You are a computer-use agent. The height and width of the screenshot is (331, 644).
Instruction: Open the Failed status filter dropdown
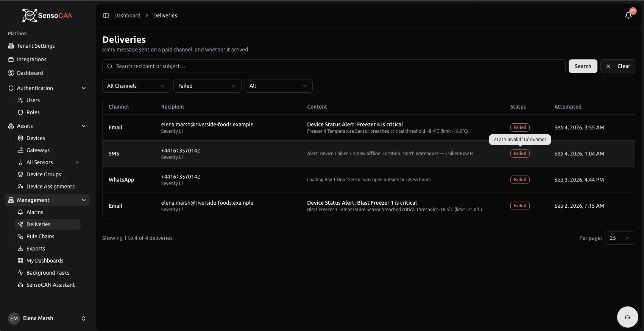[x=207, y=86]
